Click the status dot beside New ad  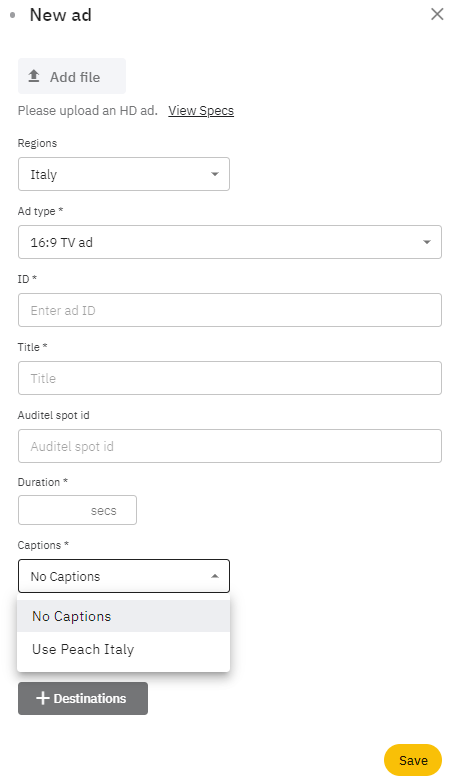[12, 15]
